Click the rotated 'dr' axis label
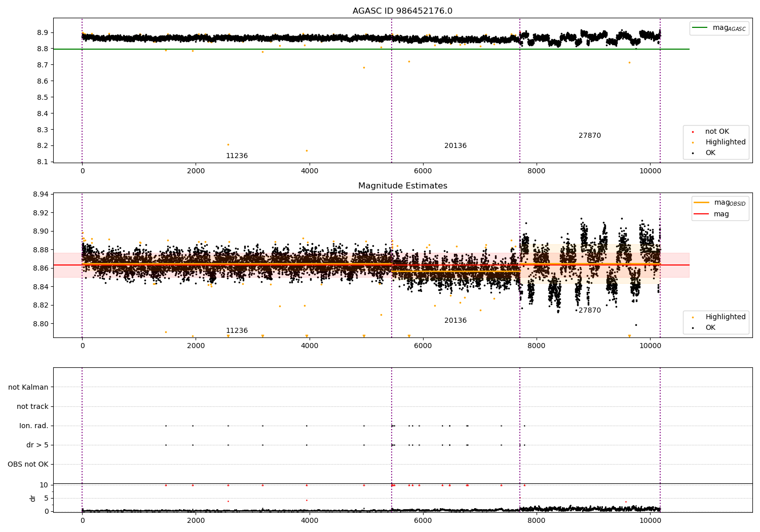Screen dimensions: 760x532 tap(33, 498)
